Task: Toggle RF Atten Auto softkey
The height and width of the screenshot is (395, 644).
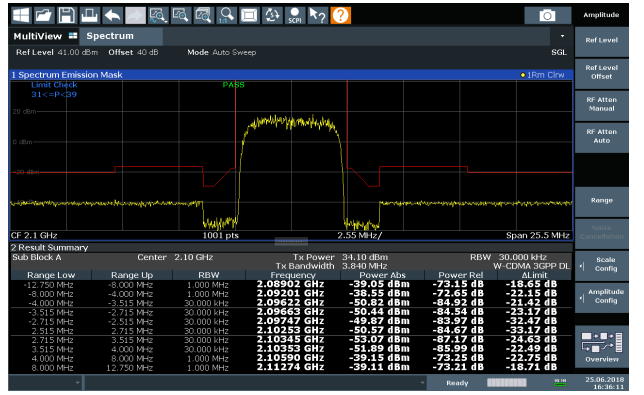Action: tap(602, 136)
